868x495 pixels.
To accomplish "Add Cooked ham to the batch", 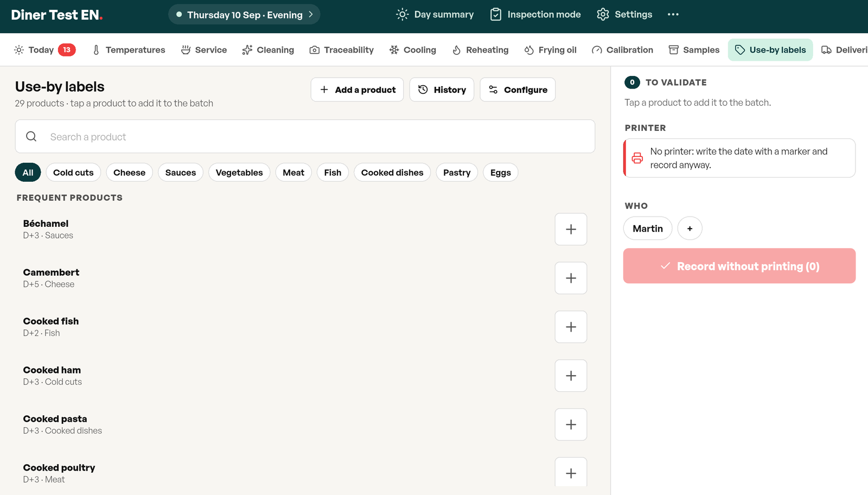I will pos(571,376).
